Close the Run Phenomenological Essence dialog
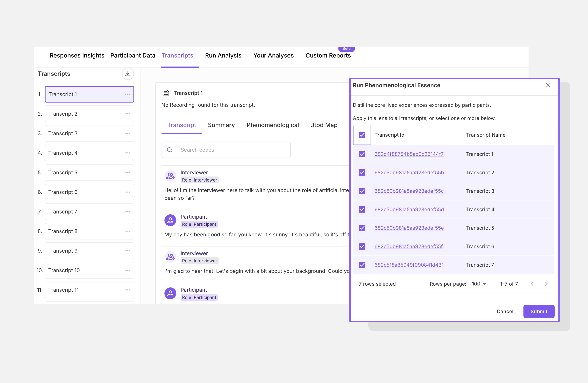 point(548,85)
